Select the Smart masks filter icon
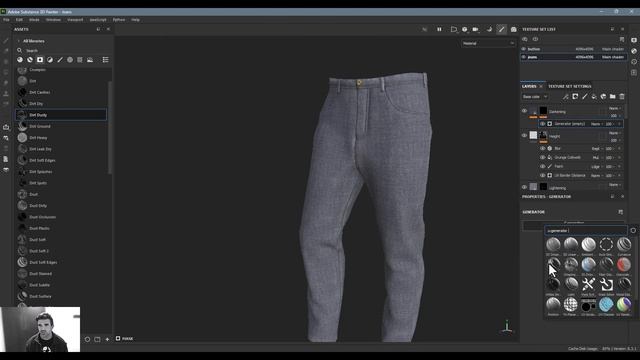The height and width of the screenshot is (360, 640). point(40,60)
